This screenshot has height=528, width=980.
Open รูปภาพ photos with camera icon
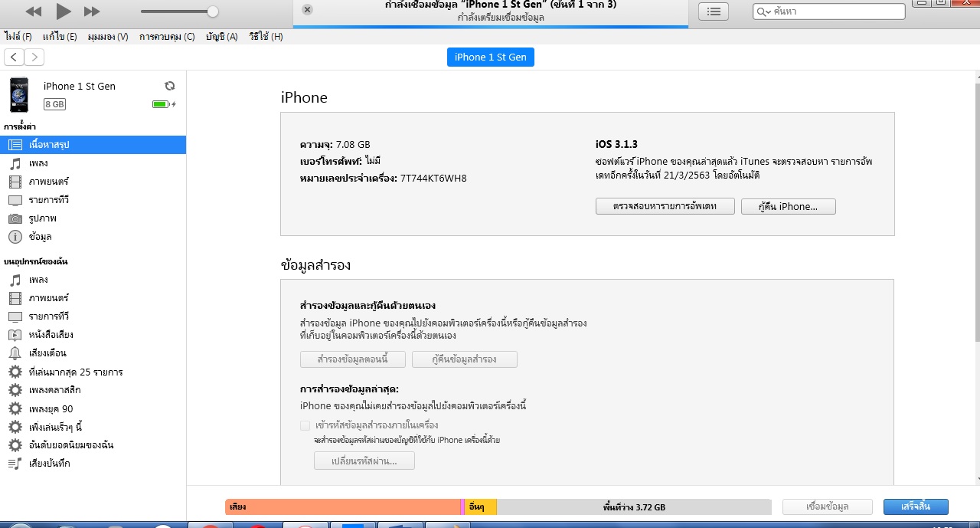pyautogui.click(x=93, y=218)
